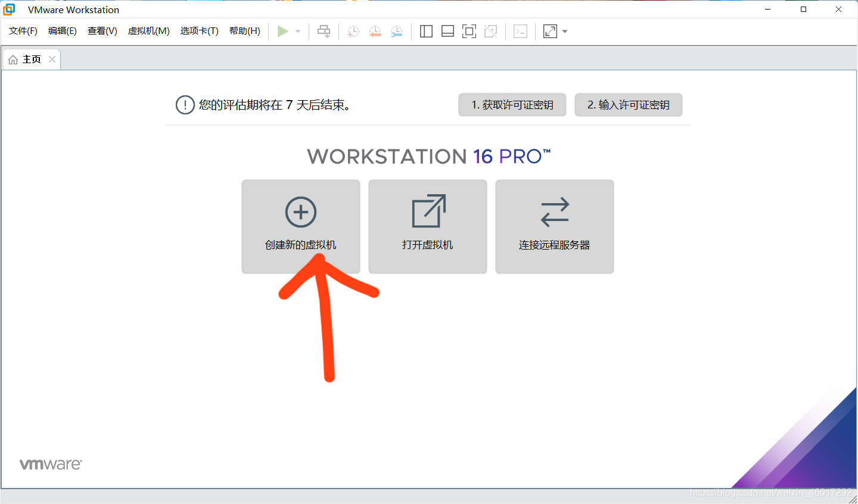Open the 查看(V) menu
Screen dimensions: 858x504
click(102, 31)
